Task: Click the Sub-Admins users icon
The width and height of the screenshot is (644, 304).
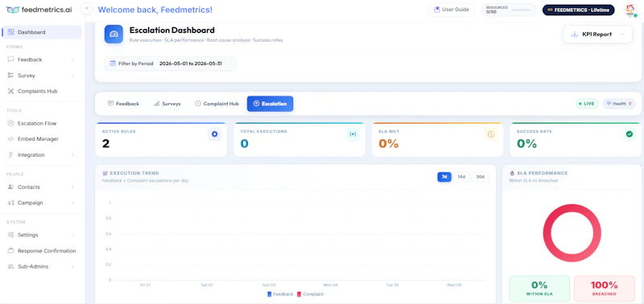Action: [x=10, y=267]
